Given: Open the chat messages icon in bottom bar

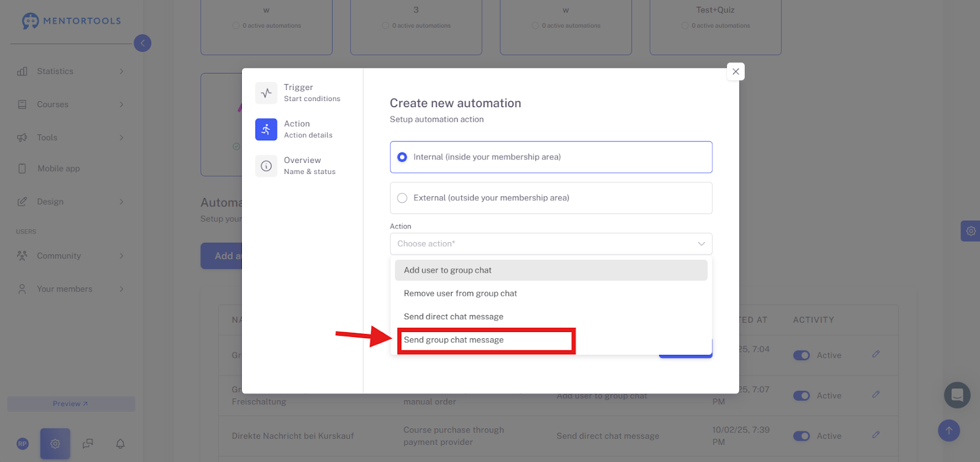Looking at the screenshot, I should [x=88, y=444].
